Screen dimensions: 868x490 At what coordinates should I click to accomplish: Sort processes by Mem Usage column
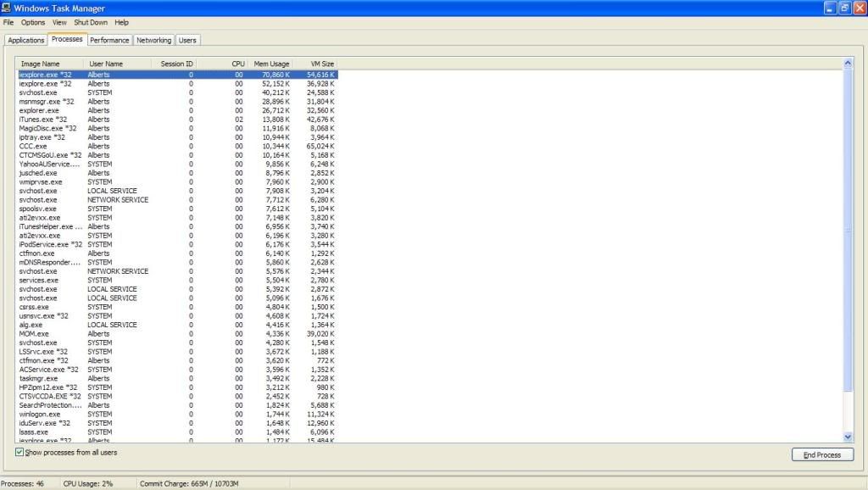270,63
